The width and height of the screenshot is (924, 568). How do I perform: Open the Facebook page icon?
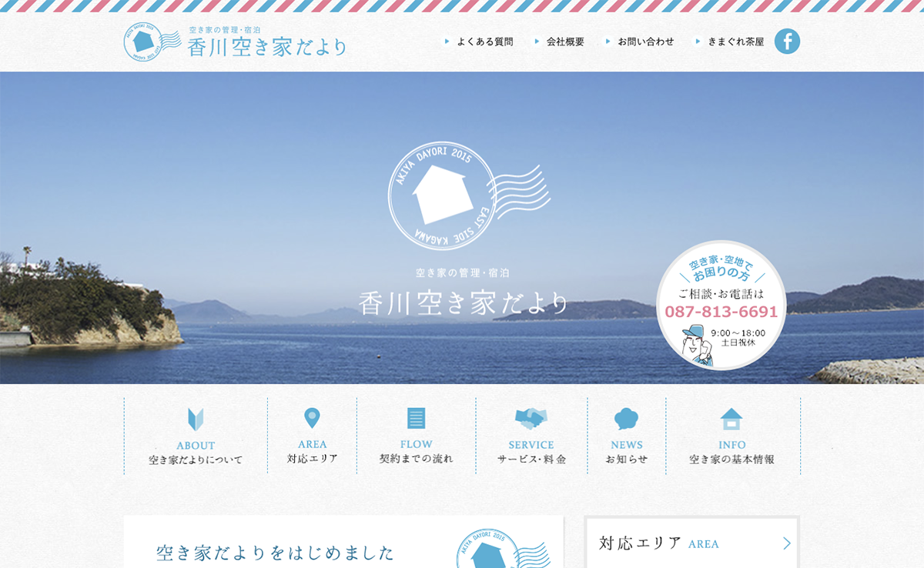[787, 42]
